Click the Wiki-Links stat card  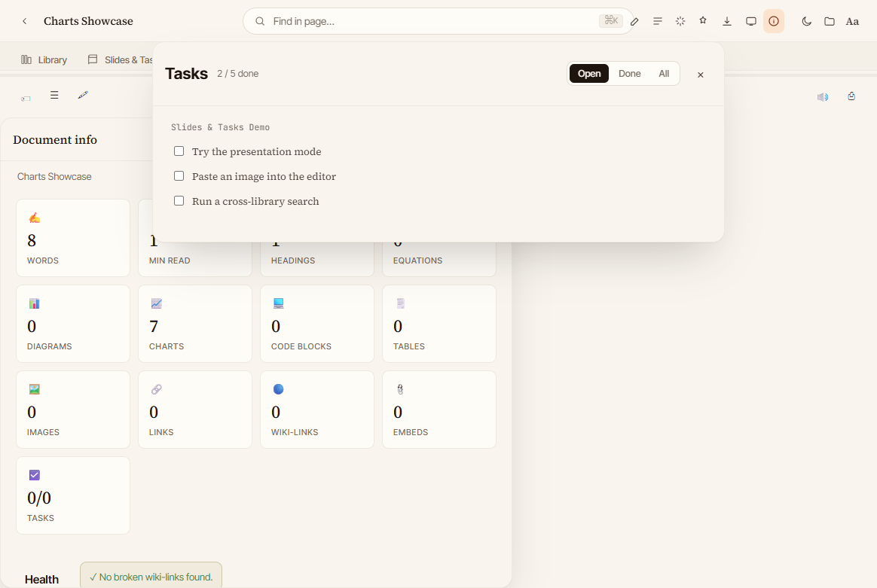click(317, 410)
